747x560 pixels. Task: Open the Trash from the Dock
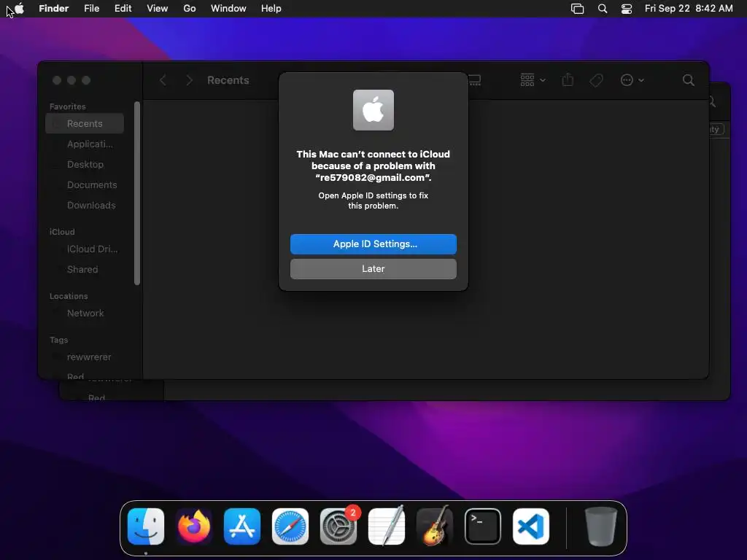click(x=600, y=526)
